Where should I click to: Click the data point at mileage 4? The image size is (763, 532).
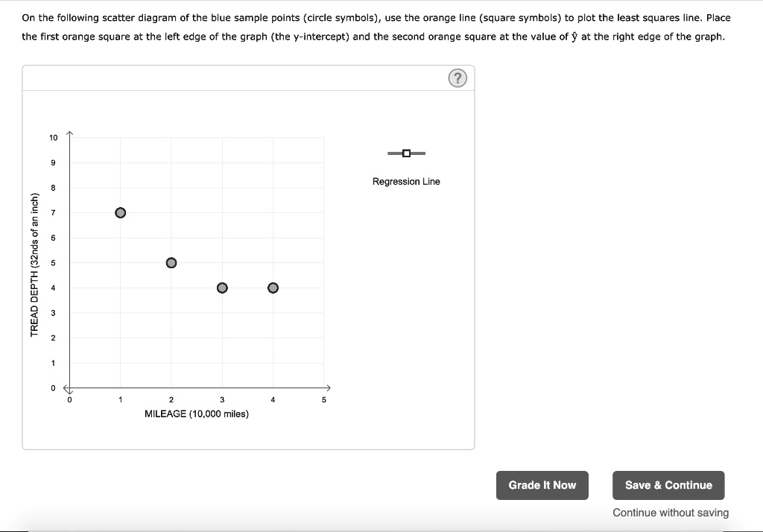tap(273, 288)
